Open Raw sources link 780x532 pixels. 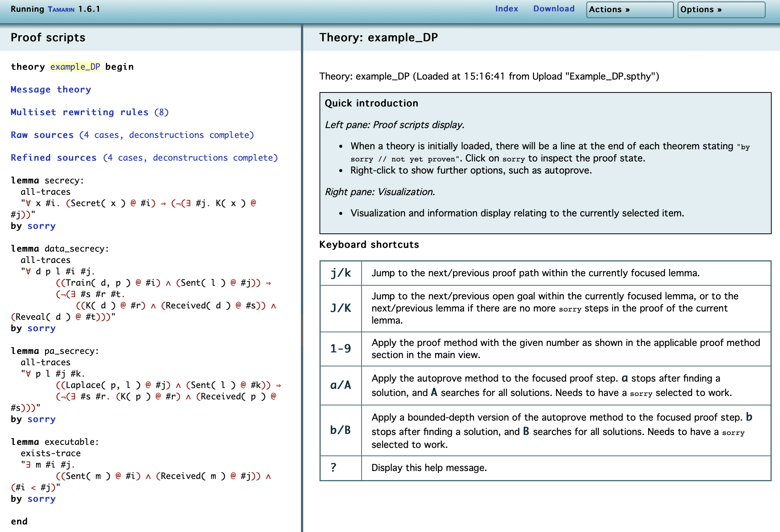(x=132, y=135)
